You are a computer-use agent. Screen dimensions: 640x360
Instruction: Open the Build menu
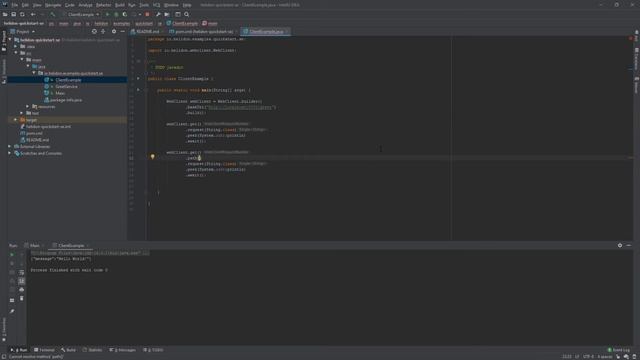coord(120,5)
